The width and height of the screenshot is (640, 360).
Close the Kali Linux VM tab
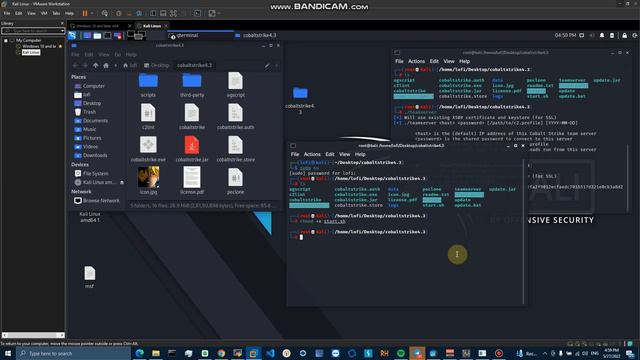(x=166, y=26)
